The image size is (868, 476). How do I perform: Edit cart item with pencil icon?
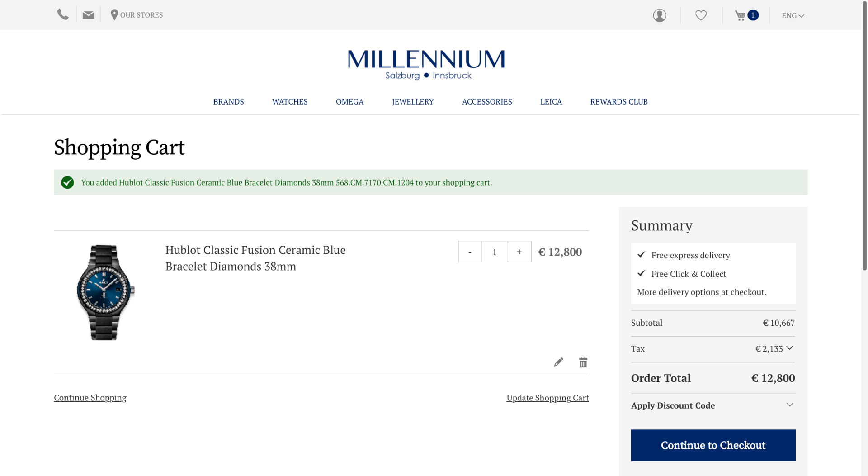click(x=558, y=362)
